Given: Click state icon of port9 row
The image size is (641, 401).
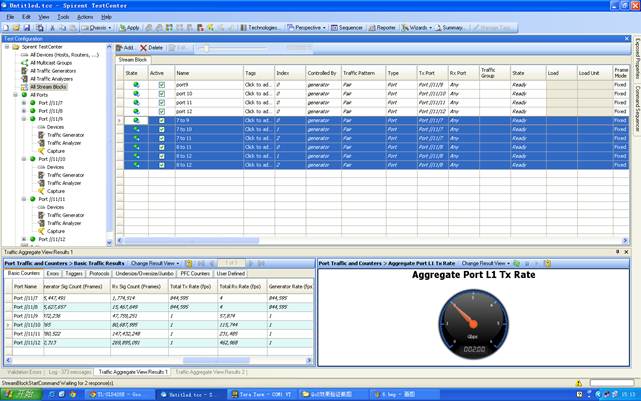Looking at the screenshot, I should (136, 85).
